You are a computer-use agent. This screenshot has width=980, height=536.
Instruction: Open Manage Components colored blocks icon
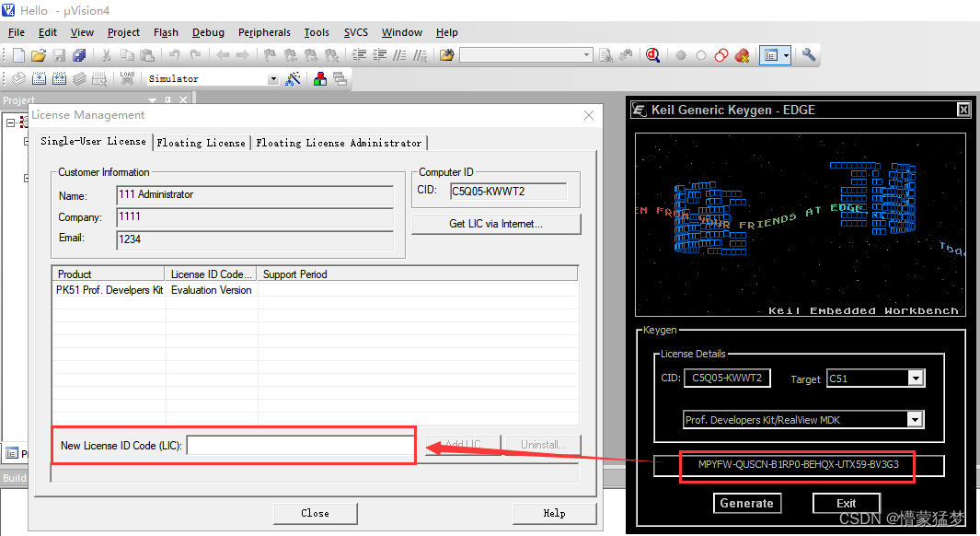(320, 79)
